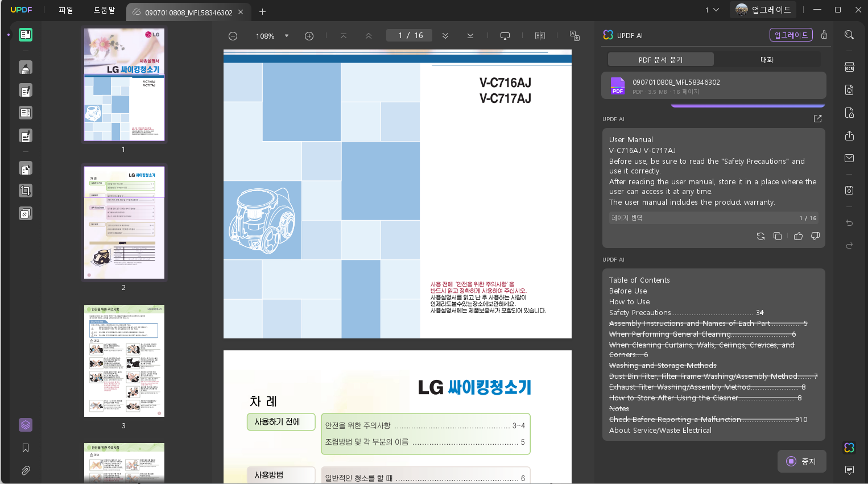Select page 2 thumbnail
This screenshot has height=484, width=868.
pos(124,222)
